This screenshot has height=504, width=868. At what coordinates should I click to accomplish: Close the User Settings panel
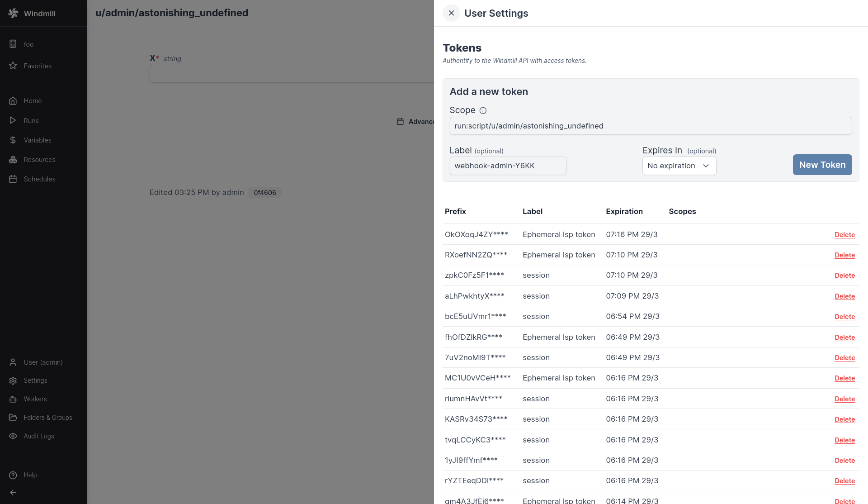(451, 13)
